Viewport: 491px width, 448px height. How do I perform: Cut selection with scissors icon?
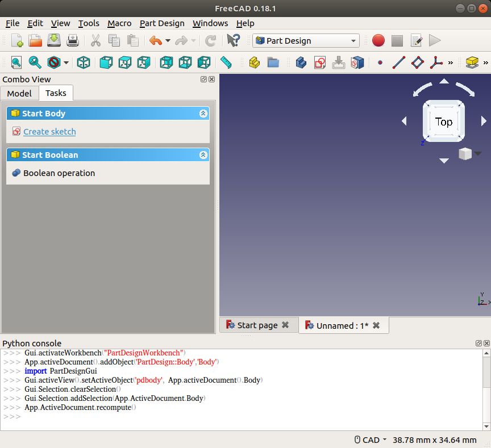point(95,41)
